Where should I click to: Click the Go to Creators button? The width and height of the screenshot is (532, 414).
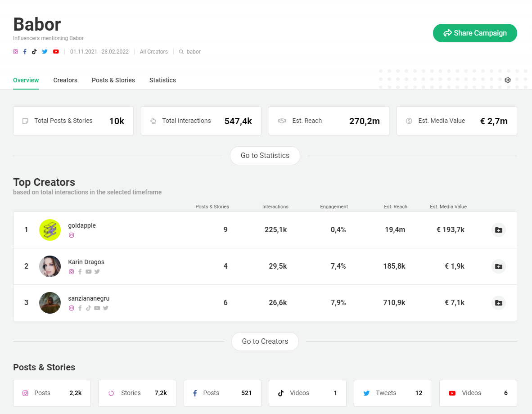point(265,342)
